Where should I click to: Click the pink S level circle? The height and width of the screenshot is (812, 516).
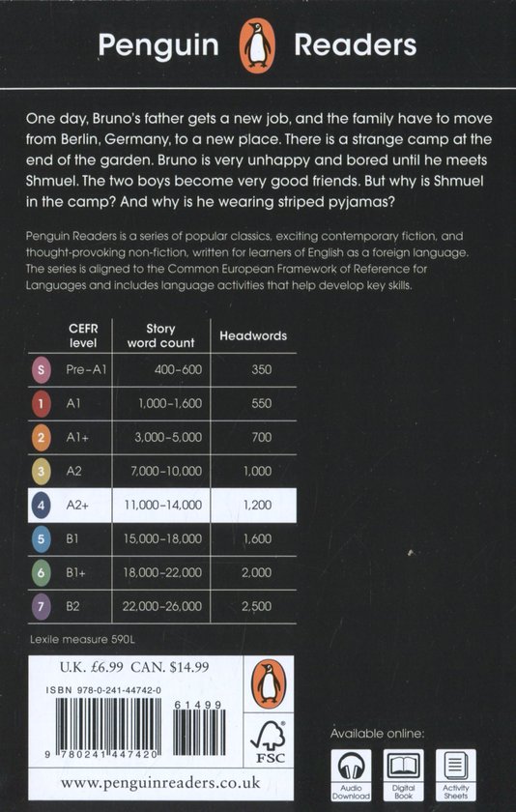click(42, 370)
